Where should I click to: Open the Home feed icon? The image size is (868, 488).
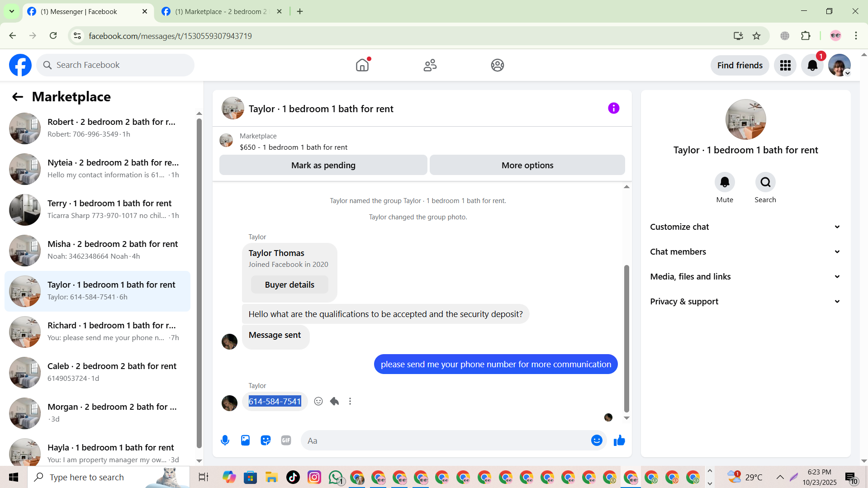tap(362, 65)
